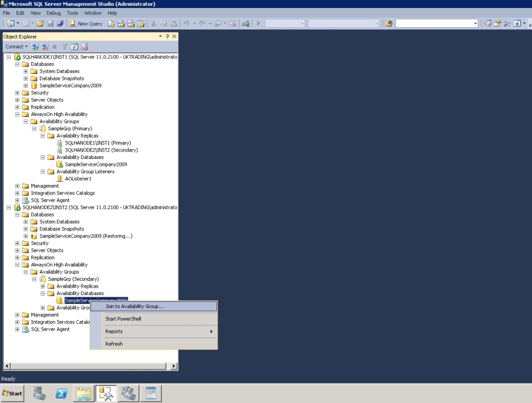Click the Undo arrow icon

186,23
